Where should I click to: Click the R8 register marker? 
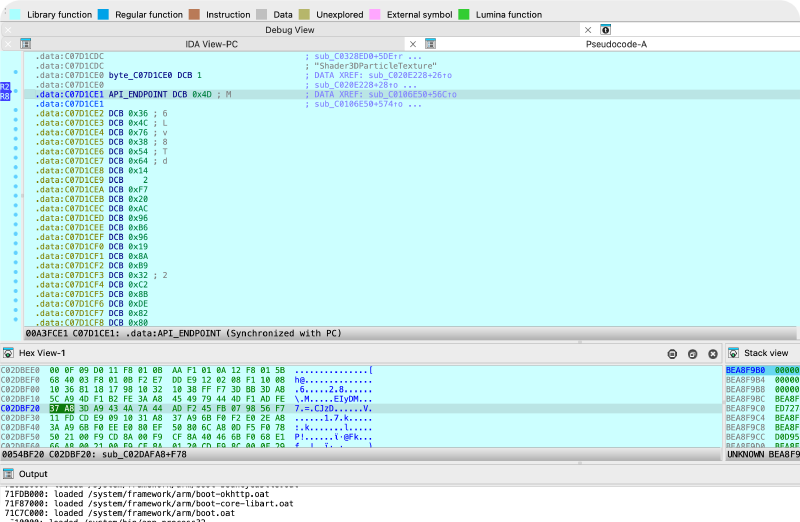click(5, 95)
